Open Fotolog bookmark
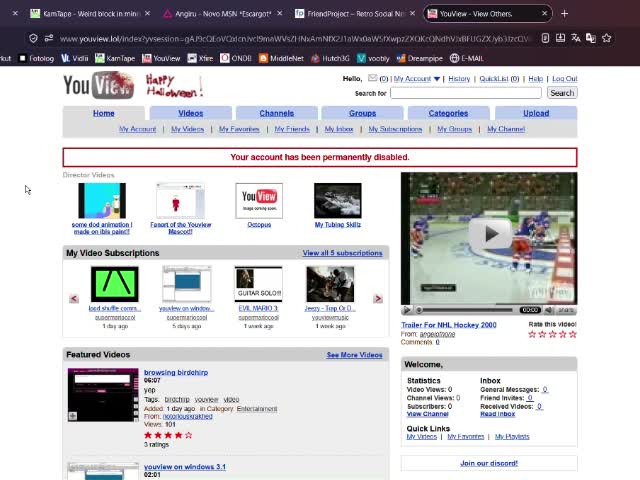Screen dimensions: 640x480 [37, 58]
